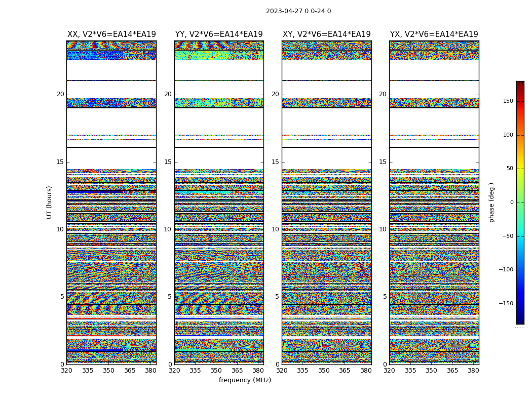Click inside the XY phase spectrogram plot

[x=326, y=202]
